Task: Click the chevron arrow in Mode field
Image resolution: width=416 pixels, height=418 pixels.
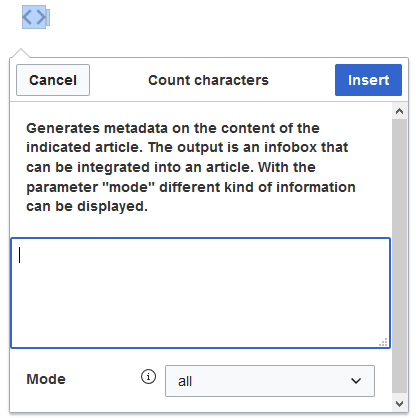Action: pyautogui.click(x=356, y=381)
